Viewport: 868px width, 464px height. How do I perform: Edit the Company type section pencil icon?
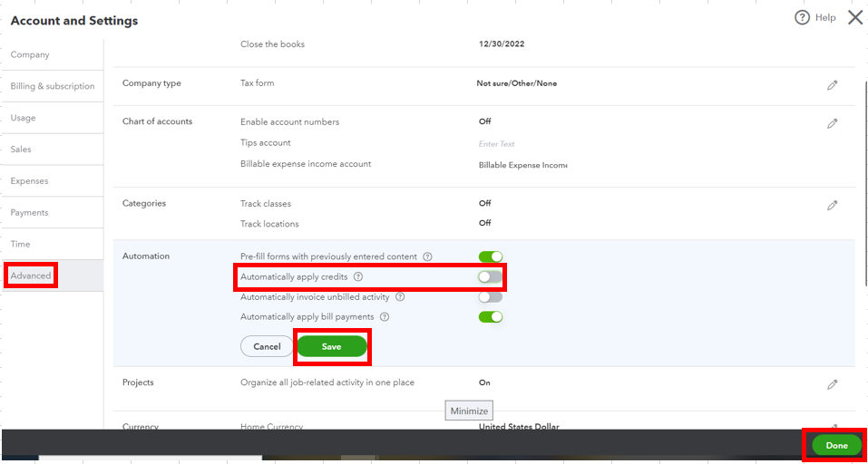[832, 85]
